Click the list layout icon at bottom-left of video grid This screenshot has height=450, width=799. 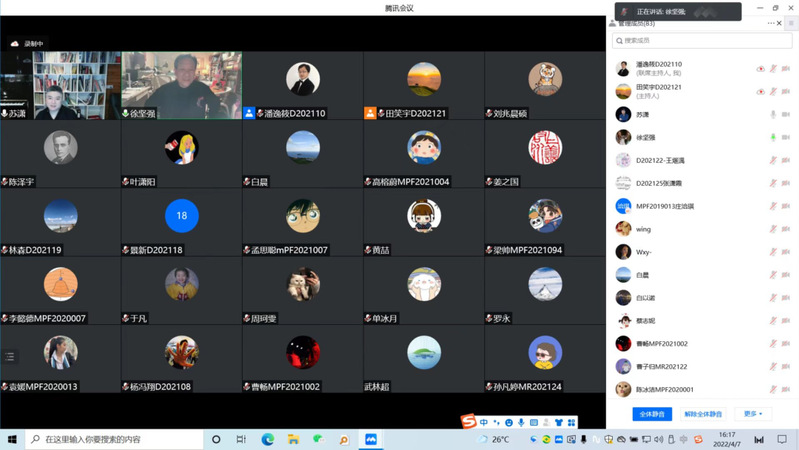pos(10,356)
